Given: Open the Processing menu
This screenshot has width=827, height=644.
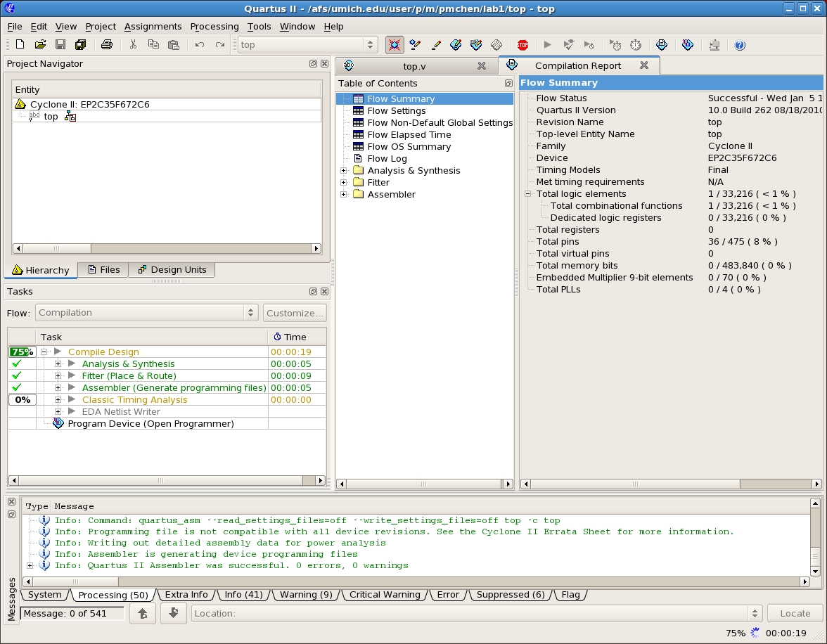Looking at the screenshot, I should pyautogui.click(x=214, y=27).
